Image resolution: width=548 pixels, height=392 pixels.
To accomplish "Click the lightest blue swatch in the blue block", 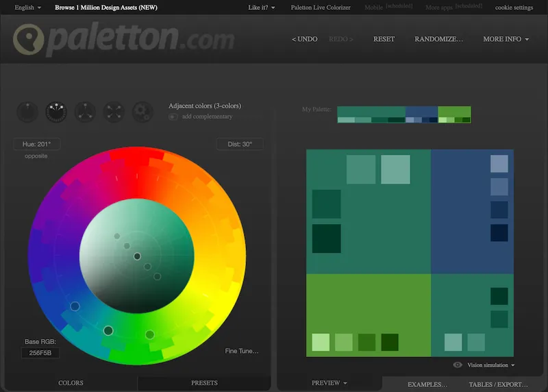I will click(x=499, y=164).
